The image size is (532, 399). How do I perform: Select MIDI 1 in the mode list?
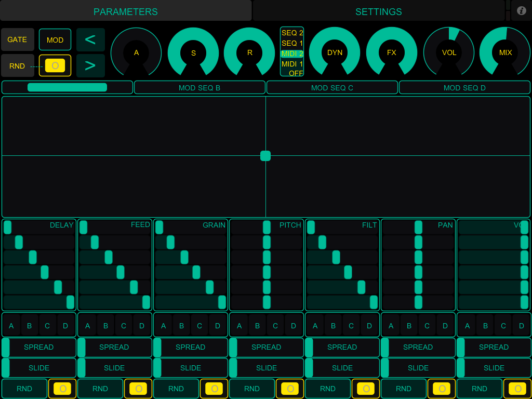coord(292,64)
